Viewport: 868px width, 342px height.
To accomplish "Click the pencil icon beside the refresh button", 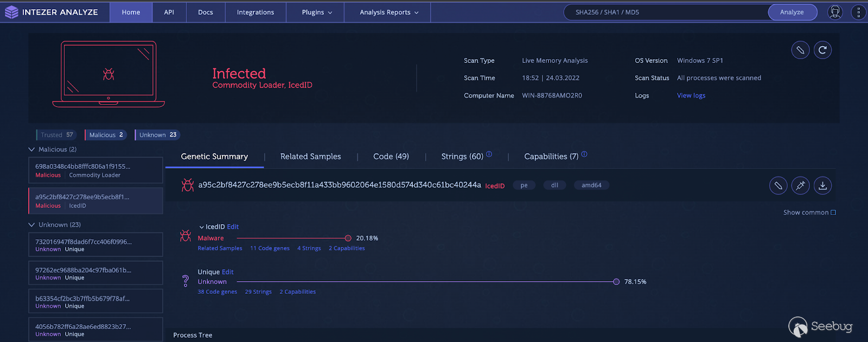I will 800,50.
